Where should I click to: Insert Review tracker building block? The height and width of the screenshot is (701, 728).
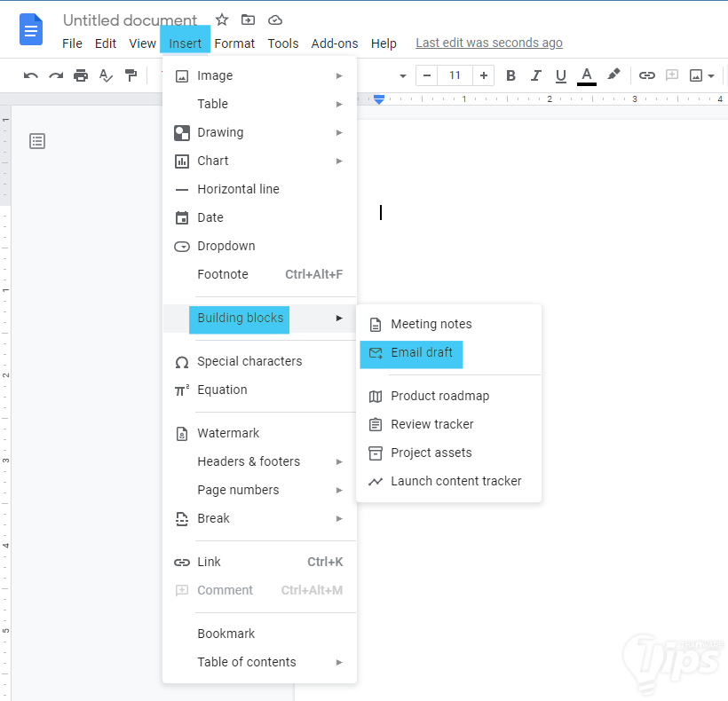coord(448,424)
